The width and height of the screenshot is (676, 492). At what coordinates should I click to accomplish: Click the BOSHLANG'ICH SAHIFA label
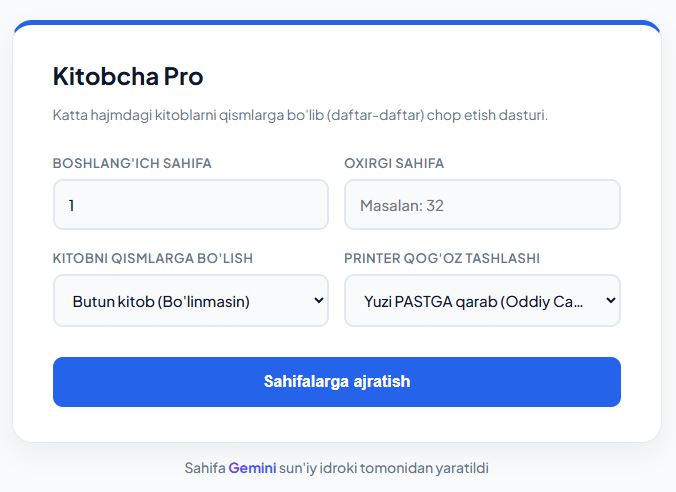pos(132,163)
